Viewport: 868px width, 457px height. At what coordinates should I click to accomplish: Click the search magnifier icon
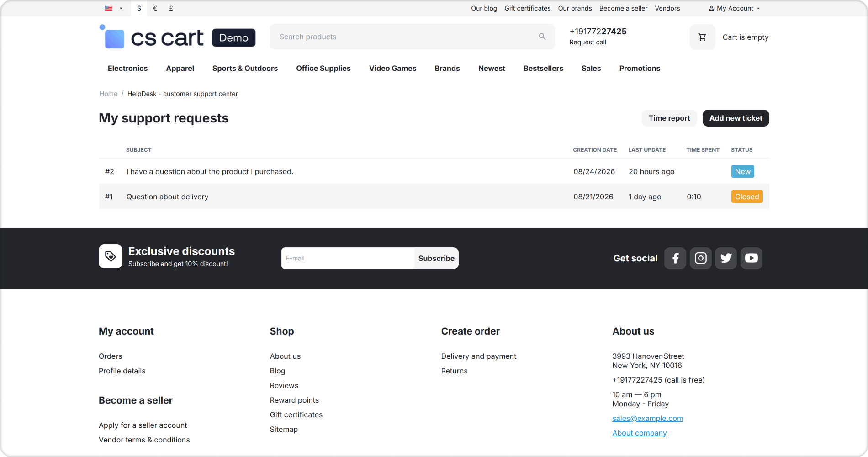(542, 37)
